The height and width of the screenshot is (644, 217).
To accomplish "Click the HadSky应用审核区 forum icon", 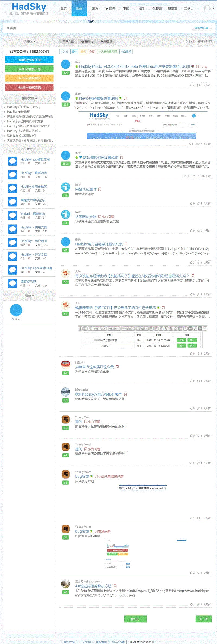I will (x=12, y=188).
